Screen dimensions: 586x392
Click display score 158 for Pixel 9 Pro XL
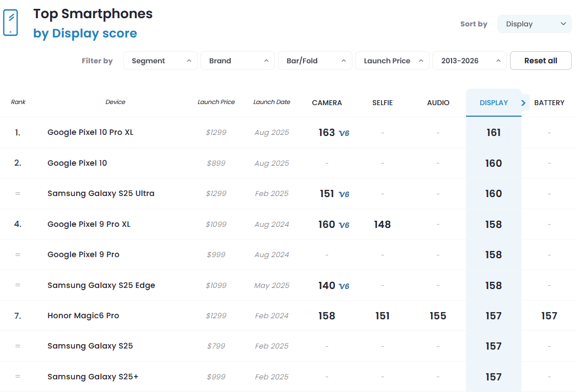[x=493, y=224]
